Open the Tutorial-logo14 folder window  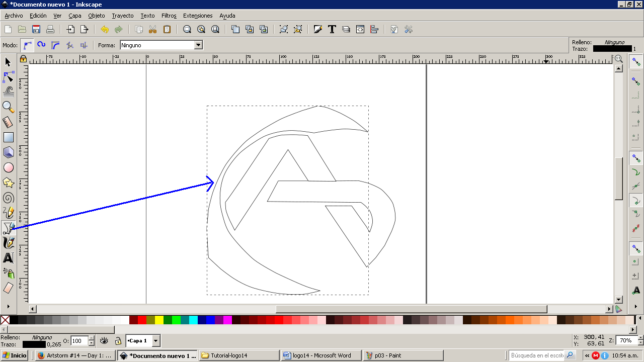point(239,355)
